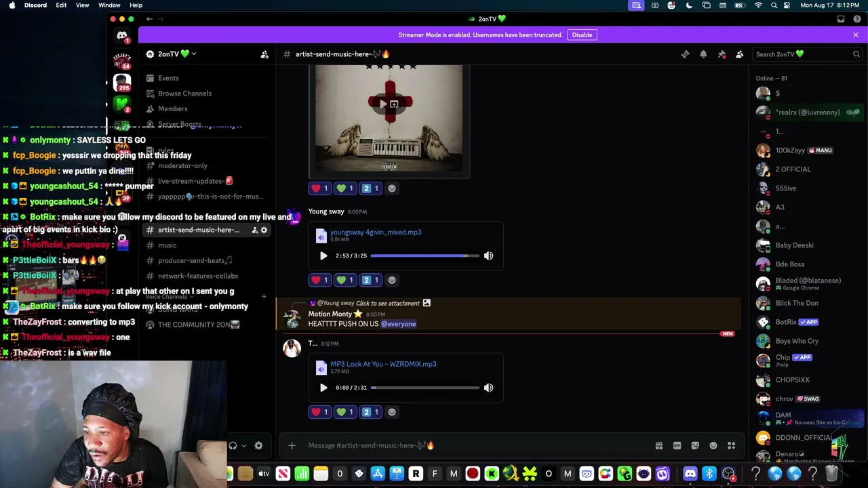868x488 pixels.
Task: Jump to reply via Click to see attachment
Action: pos(387,303)
